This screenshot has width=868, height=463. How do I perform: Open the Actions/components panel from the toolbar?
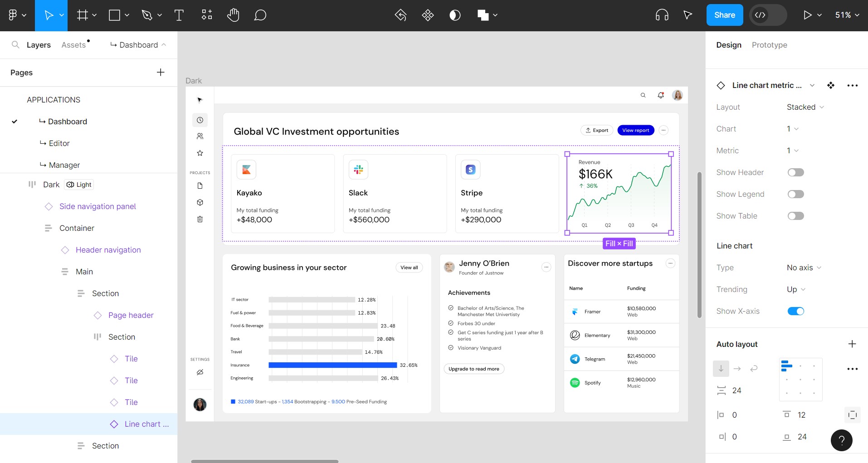pos(206,15)
